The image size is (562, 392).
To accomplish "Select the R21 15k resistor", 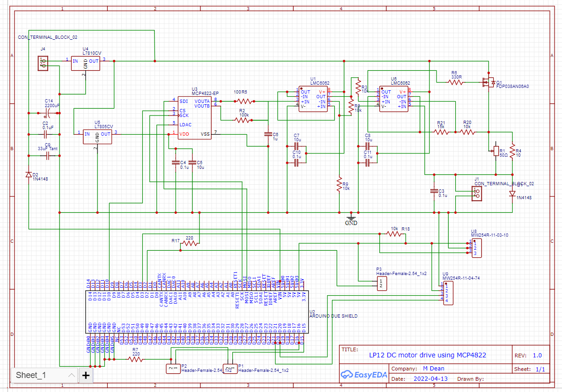I will tap(442, 132).
